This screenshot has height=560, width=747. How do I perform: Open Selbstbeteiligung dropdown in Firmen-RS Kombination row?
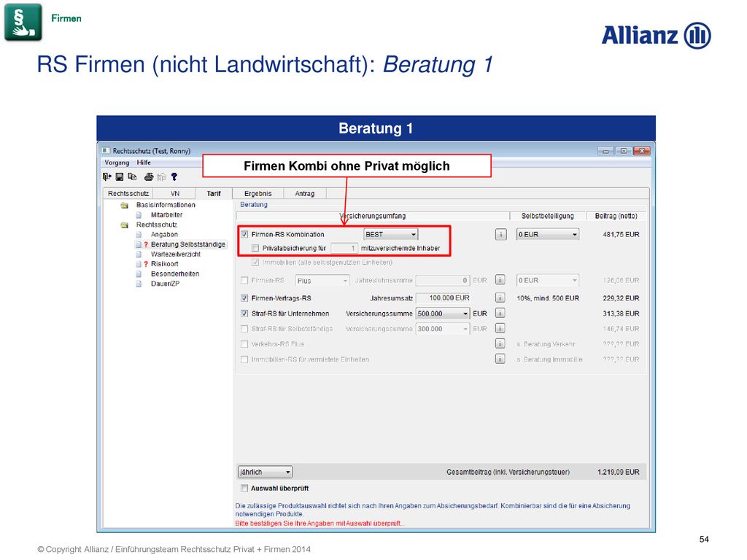[548, 234]
